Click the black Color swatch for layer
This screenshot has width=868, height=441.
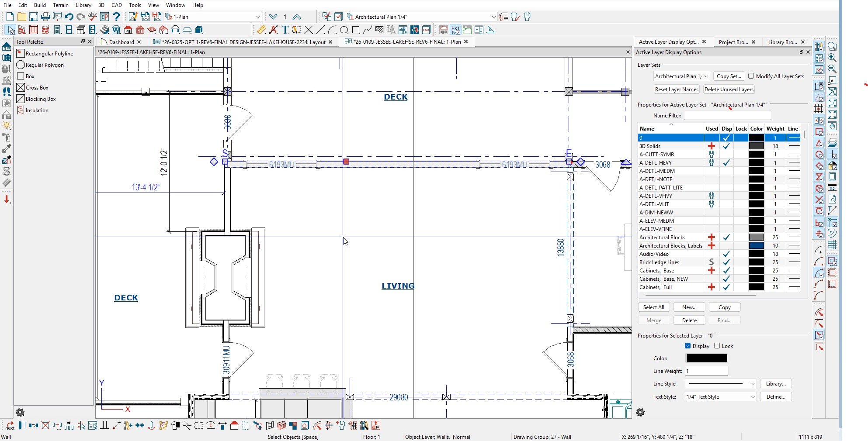tap(706, 358)
